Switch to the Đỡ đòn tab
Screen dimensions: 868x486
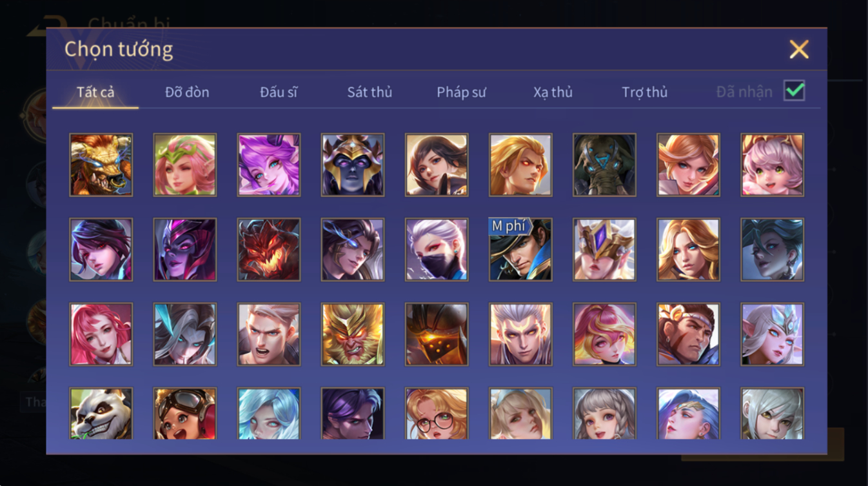[x=187, y=92]
